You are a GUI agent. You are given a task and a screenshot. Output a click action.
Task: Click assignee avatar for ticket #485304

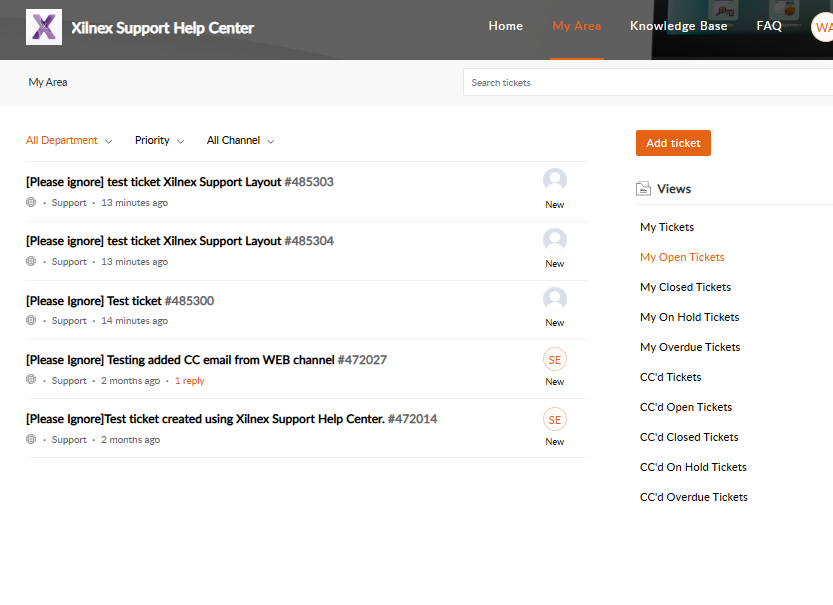(555, 240)
